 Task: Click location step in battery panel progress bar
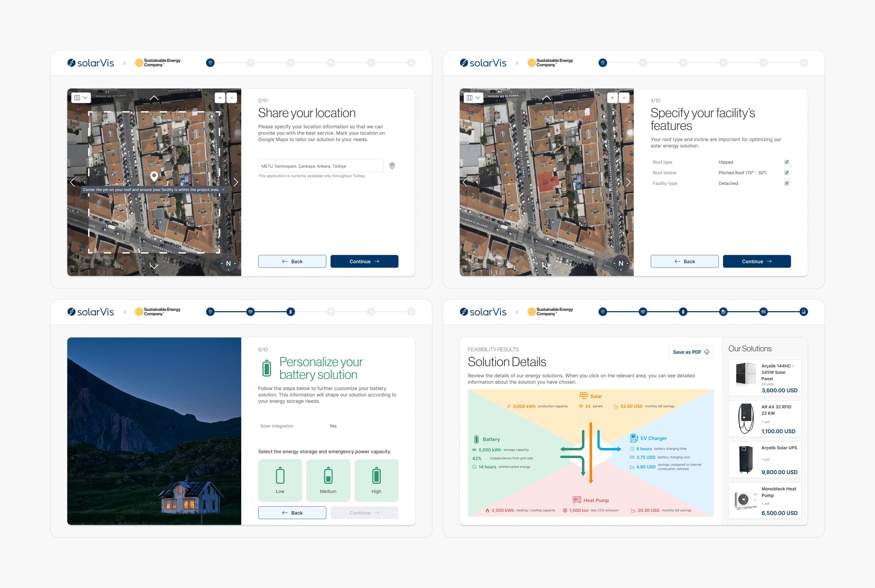click(x=211, y=312)
